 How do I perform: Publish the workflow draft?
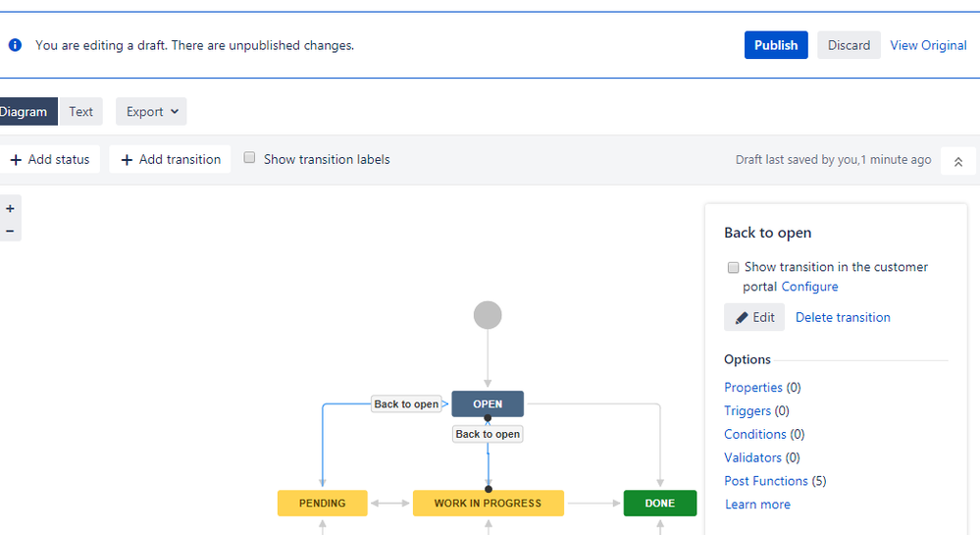pos(776,45)
